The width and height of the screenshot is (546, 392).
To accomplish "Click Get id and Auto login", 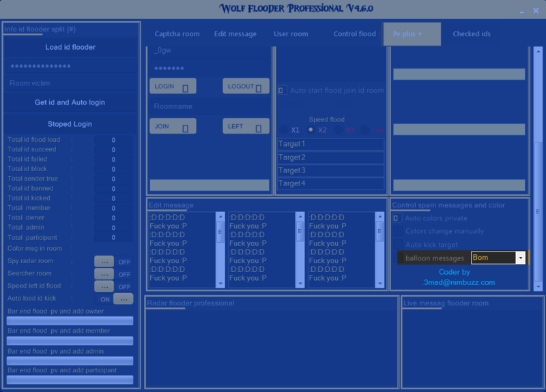I will (x=70, y=103).
